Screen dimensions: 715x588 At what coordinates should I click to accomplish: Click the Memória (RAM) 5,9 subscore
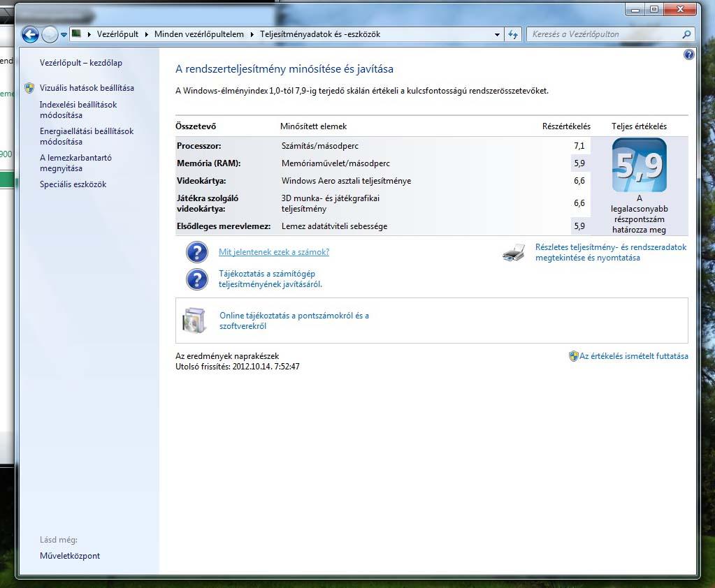point(579,163)
